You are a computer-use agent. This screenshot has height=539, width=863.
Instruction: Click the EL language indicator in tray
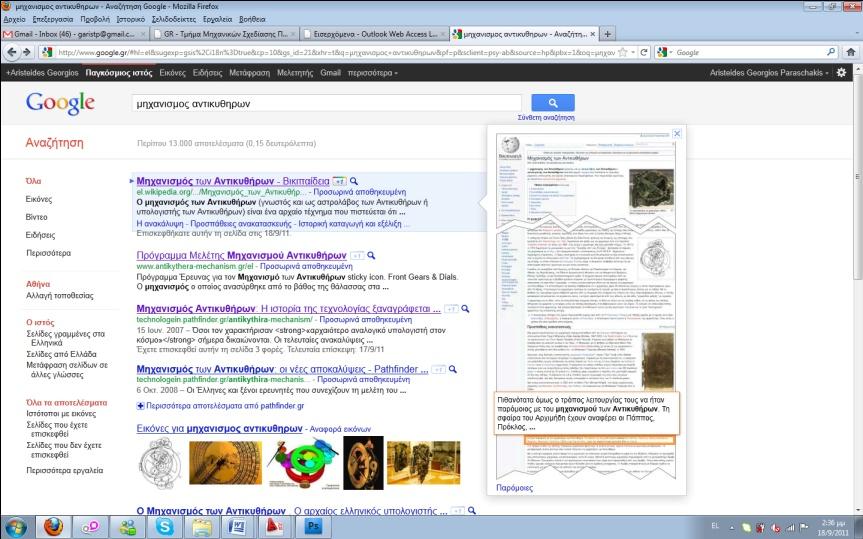[x=715, y=526]
